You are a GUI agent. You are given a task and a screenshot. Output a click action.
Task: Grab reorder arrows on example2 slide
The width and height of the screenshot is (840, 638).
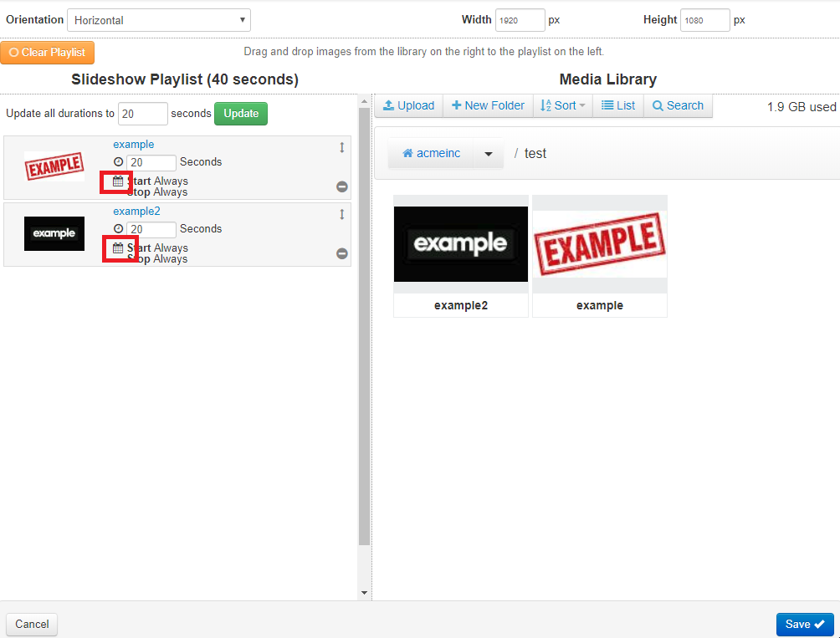[342, 215]
